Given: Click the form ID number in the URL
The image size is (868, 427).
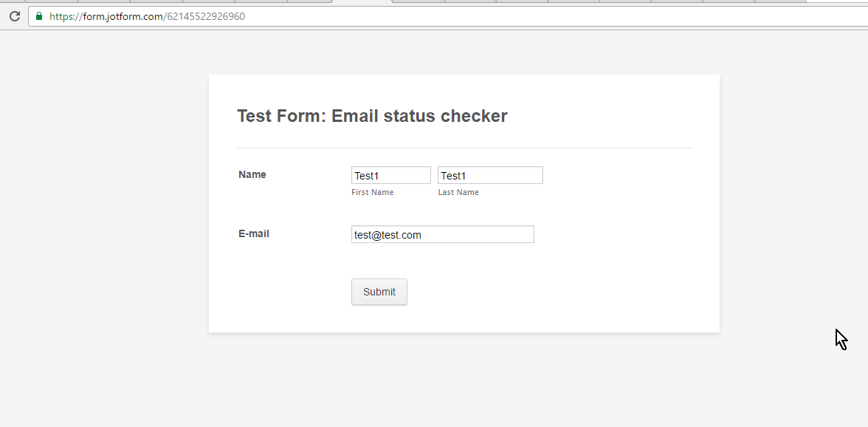Looking at the screenshot, I should point(206,16).
